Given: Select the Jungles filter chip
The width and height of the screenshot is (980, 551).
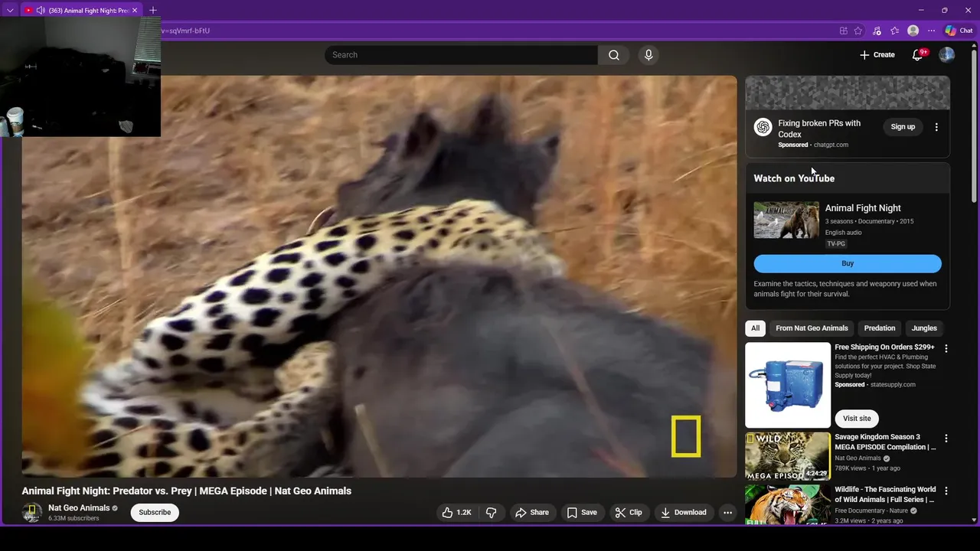Looking at the screenshot, I should (x=924, y=328).
